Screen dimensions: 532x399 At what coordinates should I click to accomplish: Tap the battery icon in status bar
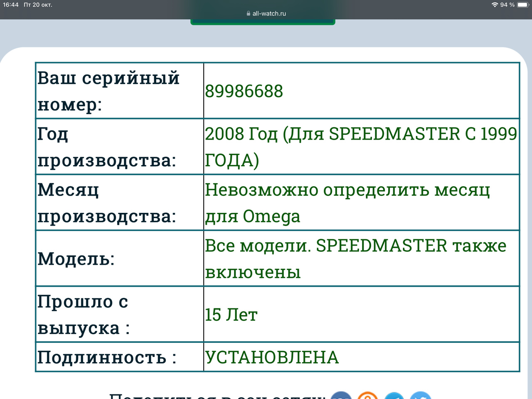(x=522, y=5)
